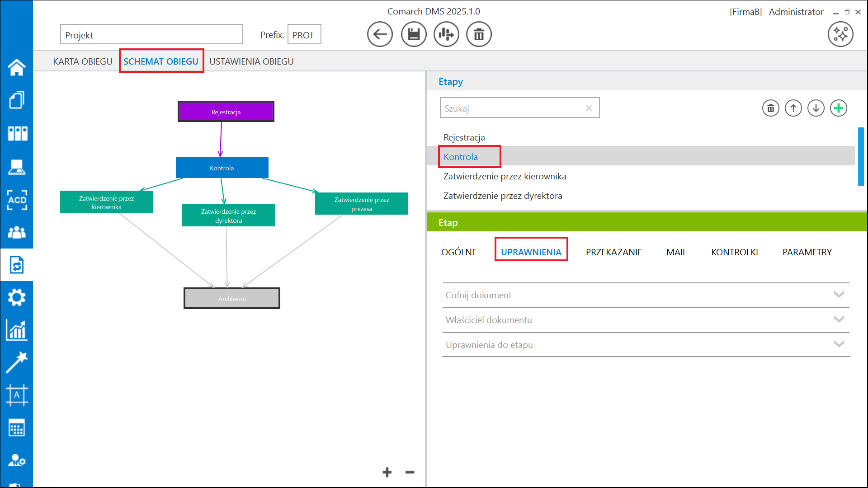Delete selected stage with Etapy trash icon
This screenshot has width=868, height=488.
tap(771, 108)
